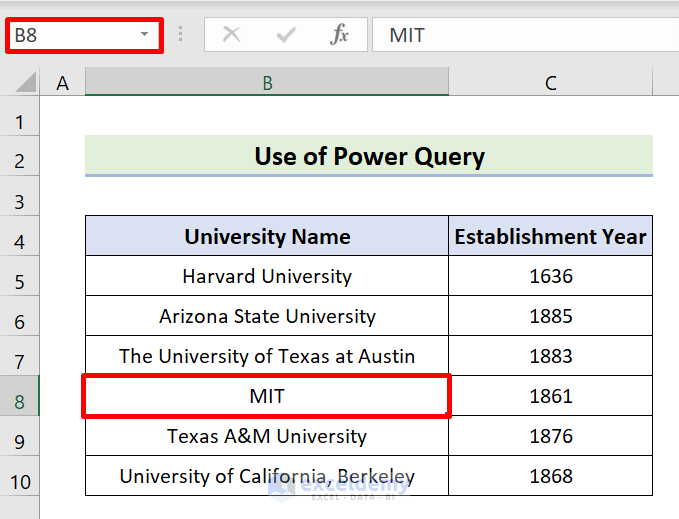The width and height of the screenshot is (679, 519).
Task: Select column C header
Action: pyautogui.click(x=550, y=83)
